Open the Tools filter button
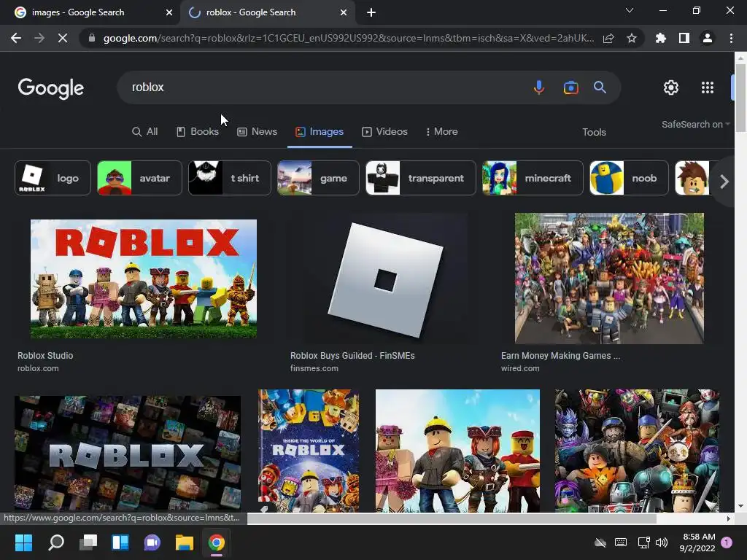Image resolution: width=747 pixels, height=560 pixels. (594, 133)
